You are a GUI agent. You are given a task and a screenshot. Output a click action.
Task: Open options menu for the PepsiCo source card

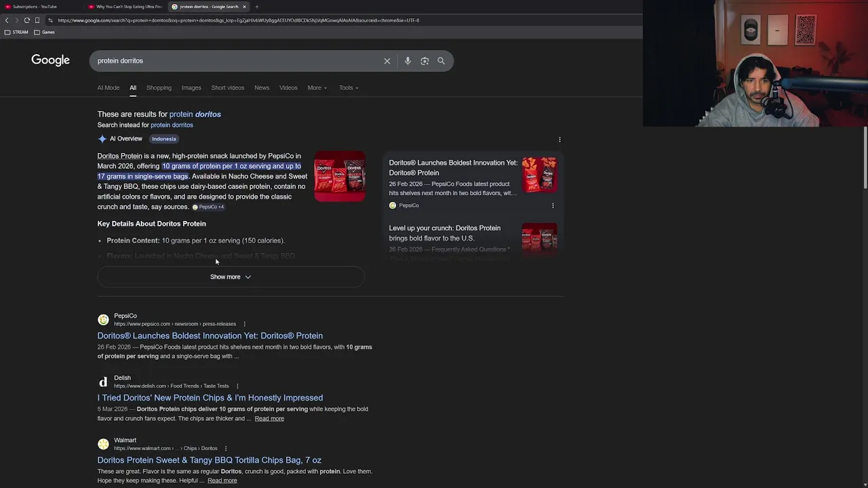click(x=553, y=205)
